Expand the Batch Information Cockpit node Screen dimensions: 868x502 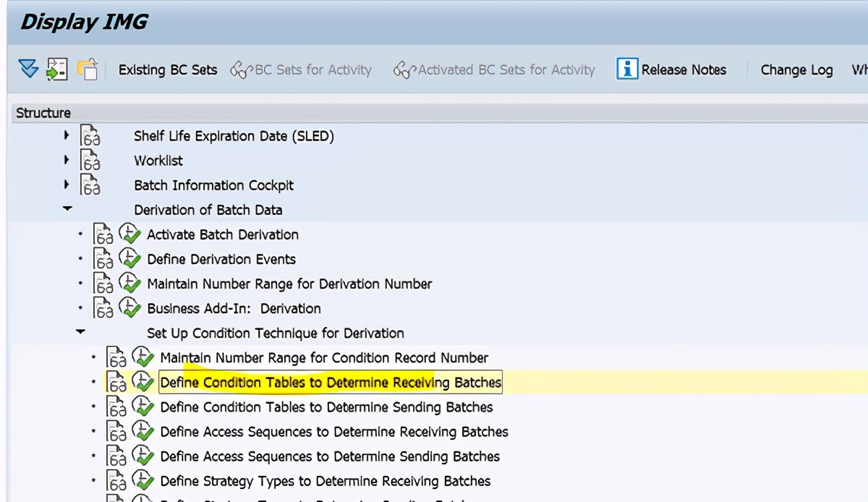pos(67,184)
